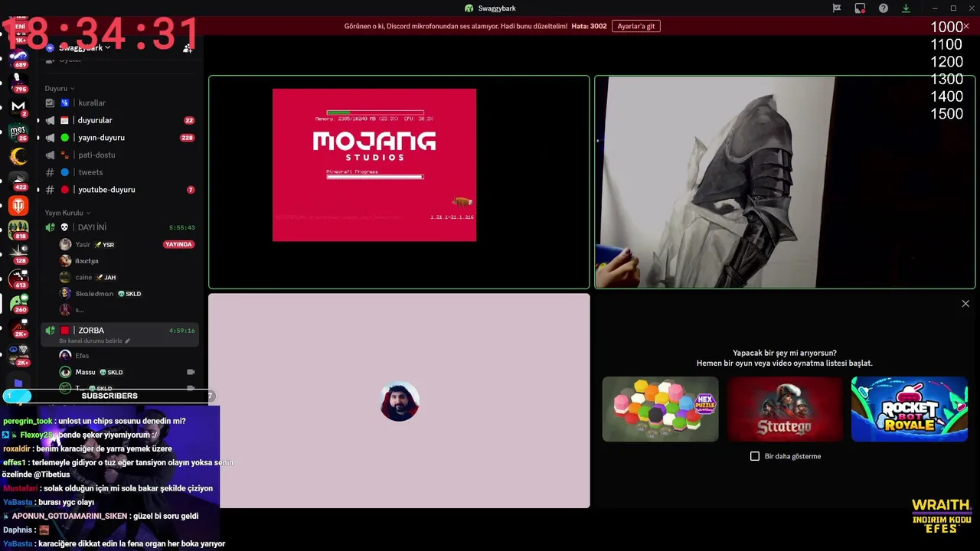The width and height of the screenshot is (980, 551).
Task: Open the kurallar channel
Action: tap(119, 103)
